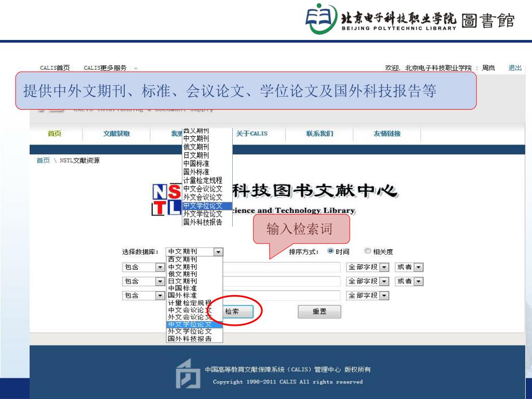The width and height of the screenshot is (532, 399).
Task: Open the 首页 navigation tab
Action: 55,134
